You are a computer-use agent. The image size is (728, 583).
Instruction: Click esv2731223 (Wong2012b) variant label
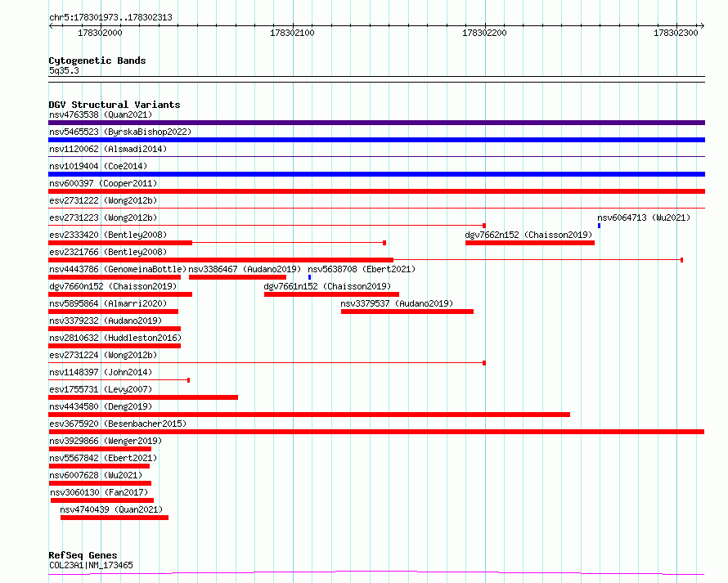[103, 218]
